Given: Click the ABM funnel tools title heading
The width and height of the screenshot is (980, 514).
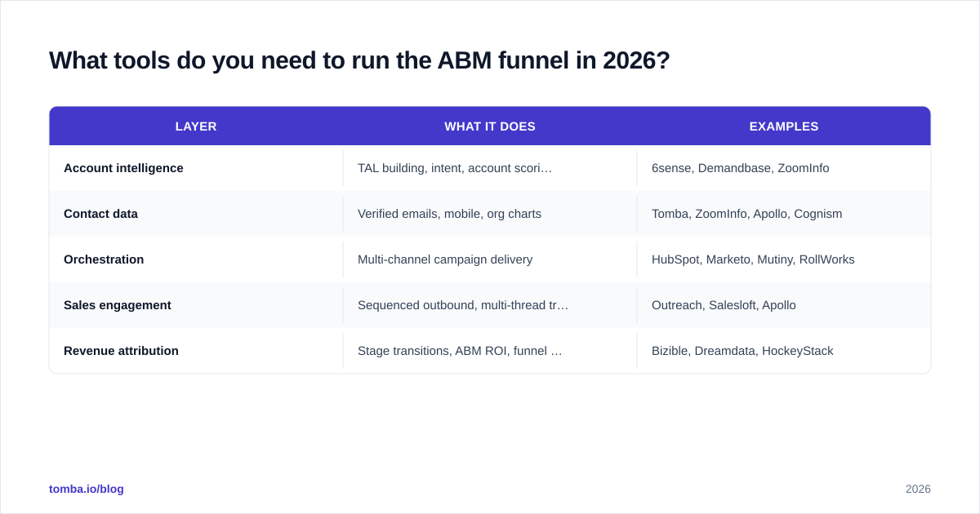Looking at the screenshot, I should (x=359, y=60).
